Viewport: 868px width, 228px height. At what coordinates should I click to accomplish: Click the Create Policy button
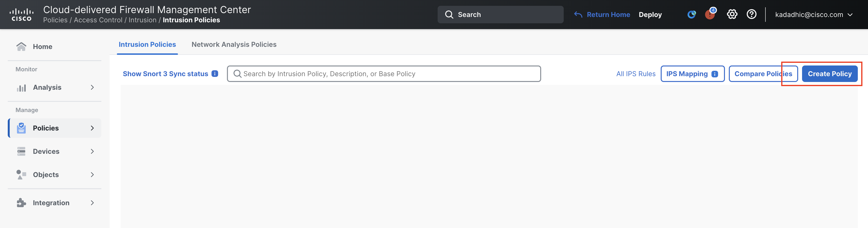click(830, 74)
